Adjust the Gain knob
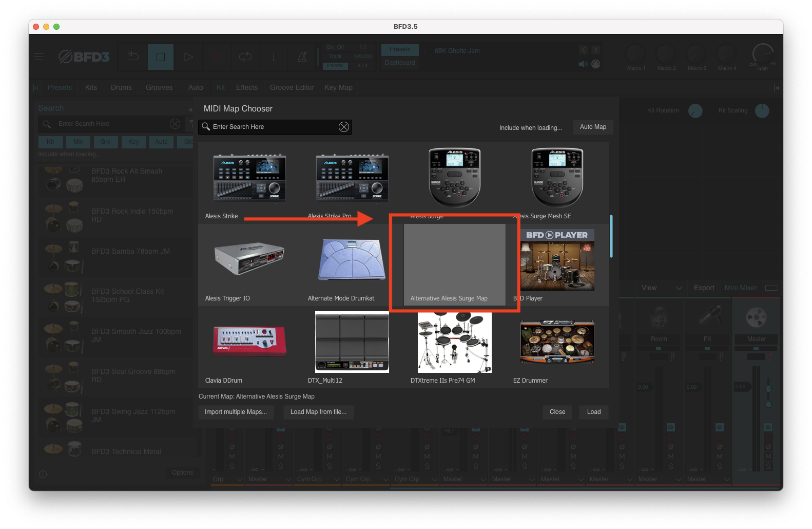 point(763,55)
